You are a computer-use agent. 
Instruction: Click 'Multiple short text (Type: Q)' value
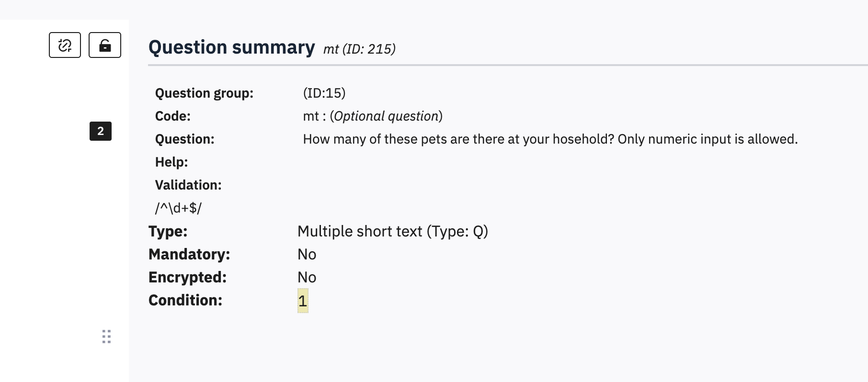[x=392, y=231]
